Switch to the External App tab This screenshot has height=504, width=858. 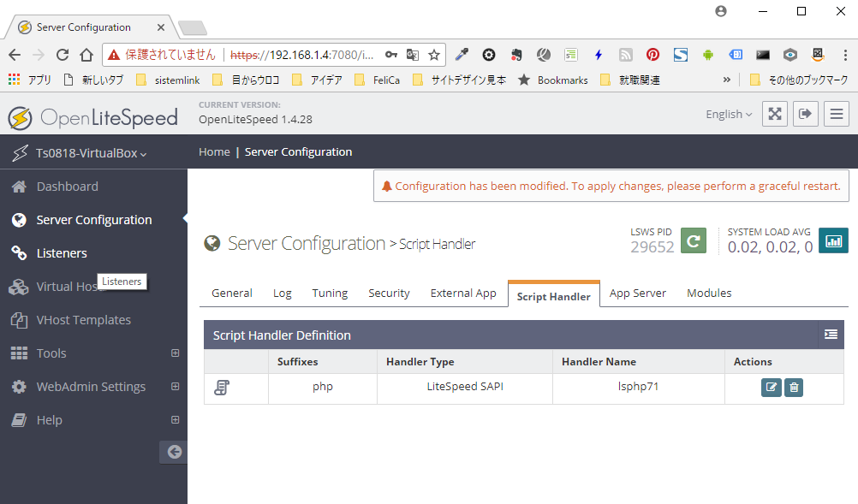coord(463,293)
